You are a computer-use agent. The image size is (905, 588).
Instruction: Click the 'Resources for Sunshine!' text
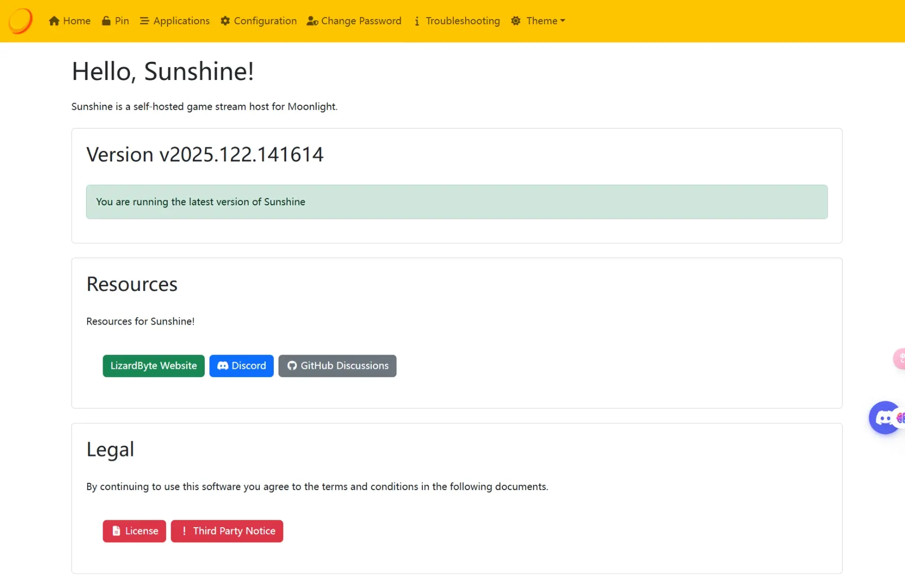(x=140, y=321)
